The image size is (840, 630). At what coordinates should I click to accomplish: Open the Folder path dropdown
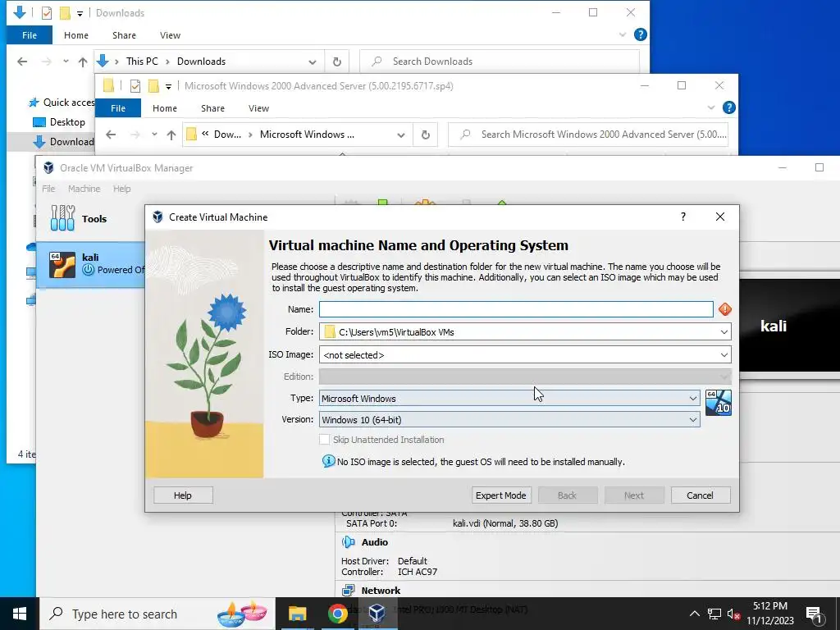pyautogui.click(x=724, y=332)
